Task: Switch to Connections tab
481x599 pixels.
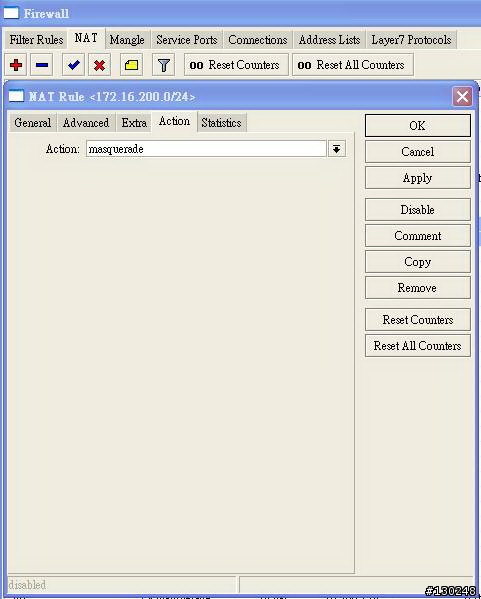Action: (258, 40)
